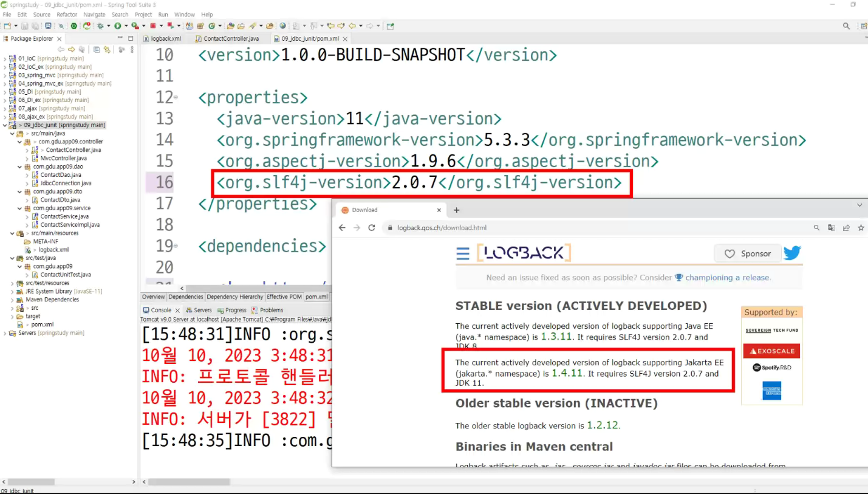This screenshot has width=868, height=494.
Task: Expand the Servers project node
Action: click(5, 333)
